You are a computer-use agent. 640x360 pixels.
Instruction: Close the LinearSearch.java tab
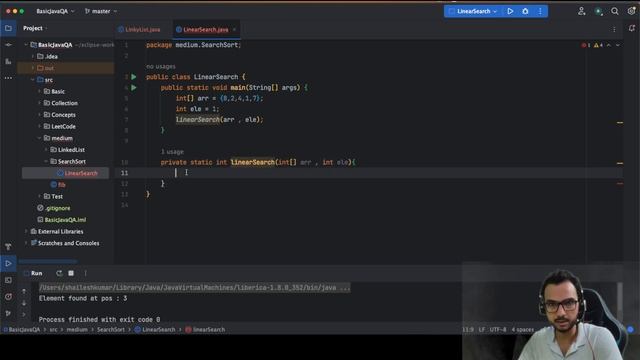point(234,29)
